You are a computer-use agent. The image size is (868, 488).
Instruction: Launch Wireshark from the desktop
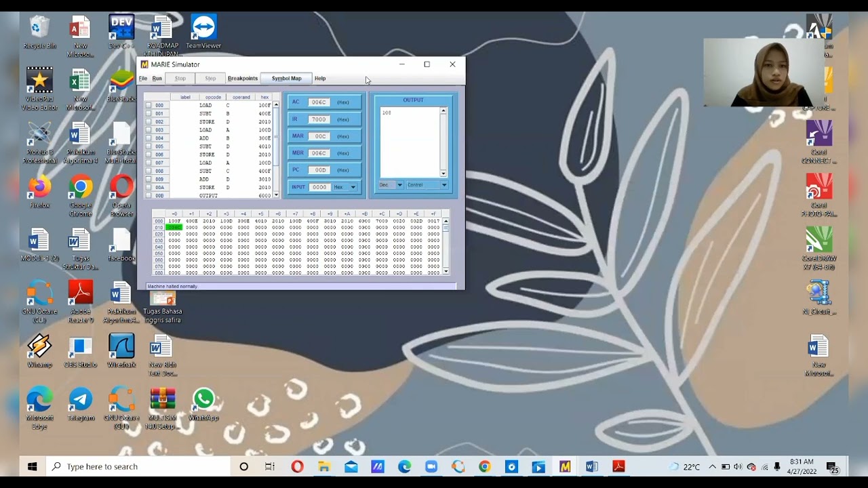[121, 351]
